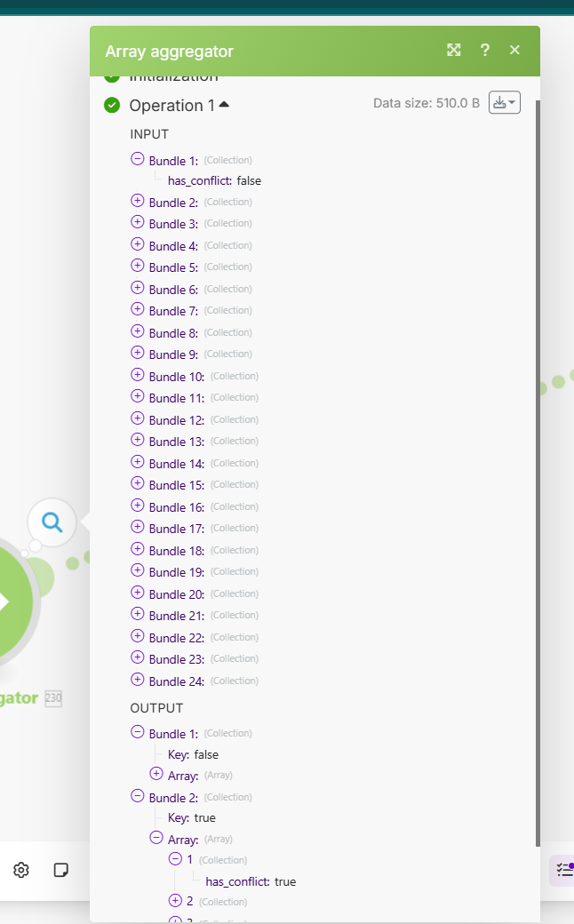Collapse Array under OUTPUT Bundle 2

(156, 837)
